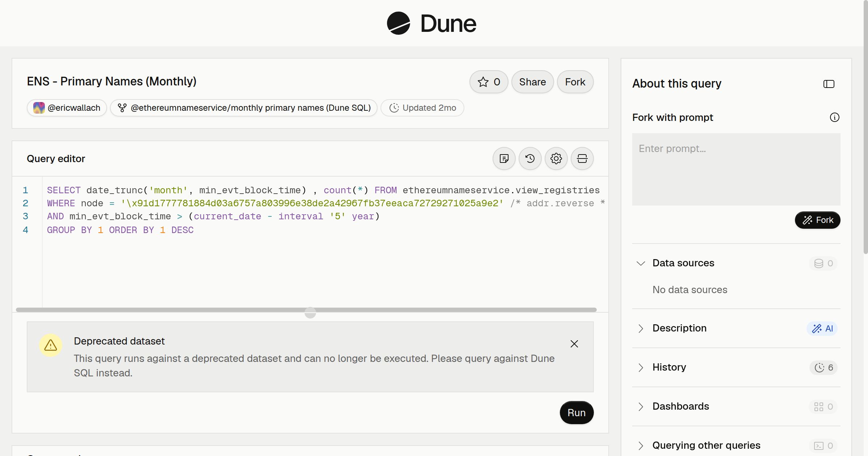Expand the Querying other queries section
Screen dimensions: 868x456
click(x=641, y=446)
